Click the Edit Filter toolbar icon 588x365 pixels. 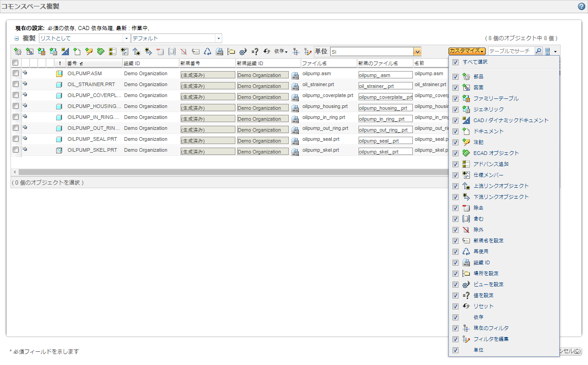[x=308, y=51]
